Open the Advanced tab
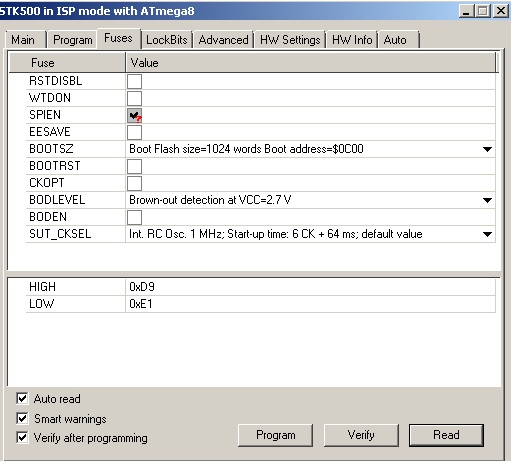Viewport: 517px width, 466px height. coord(223,40)
